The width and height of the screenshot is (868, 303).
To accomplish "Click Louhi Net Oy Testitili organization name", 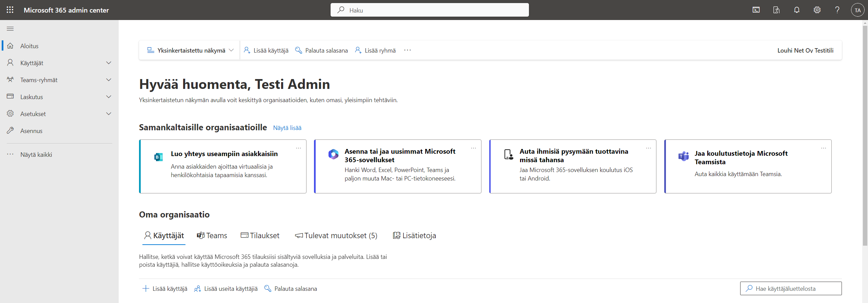I will [x=805, y=50].
